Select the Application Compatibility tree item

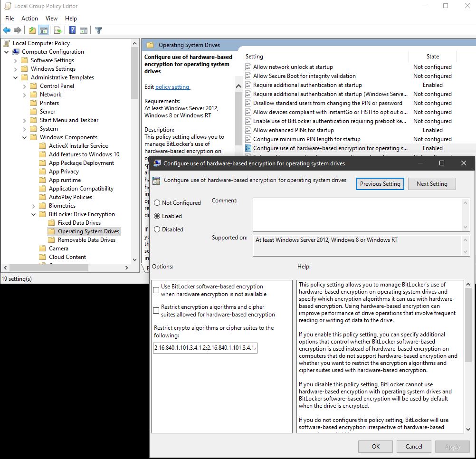click(x=81, y=189)
